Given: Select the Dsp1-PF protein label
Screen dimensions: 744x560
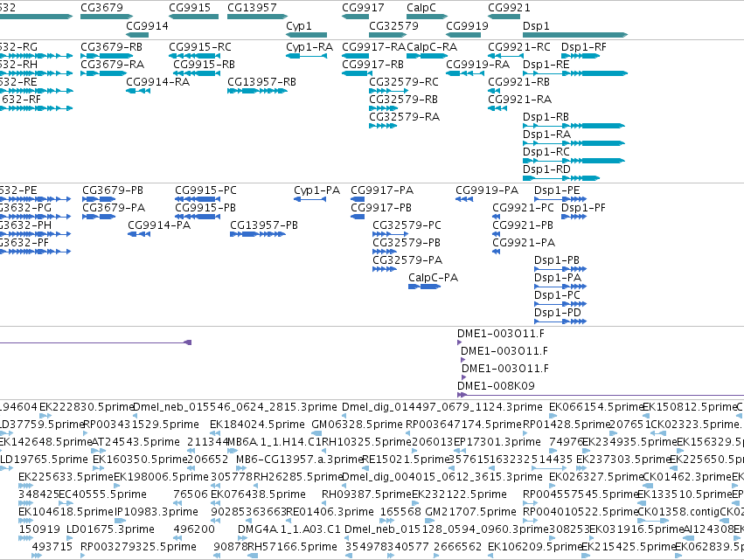Looking at the screenshot, I should [x=584, y=208].
